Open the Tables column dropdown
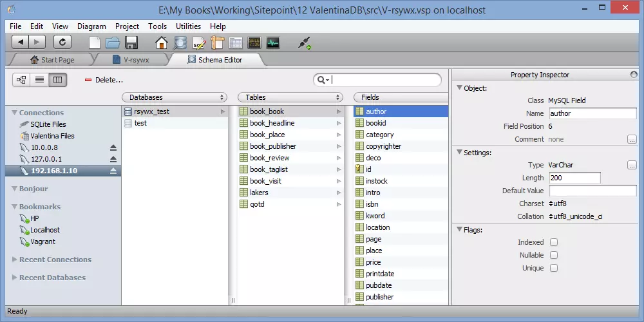Image resolution: width=644 pixels, height=322 pixels. tap(290, 97)
